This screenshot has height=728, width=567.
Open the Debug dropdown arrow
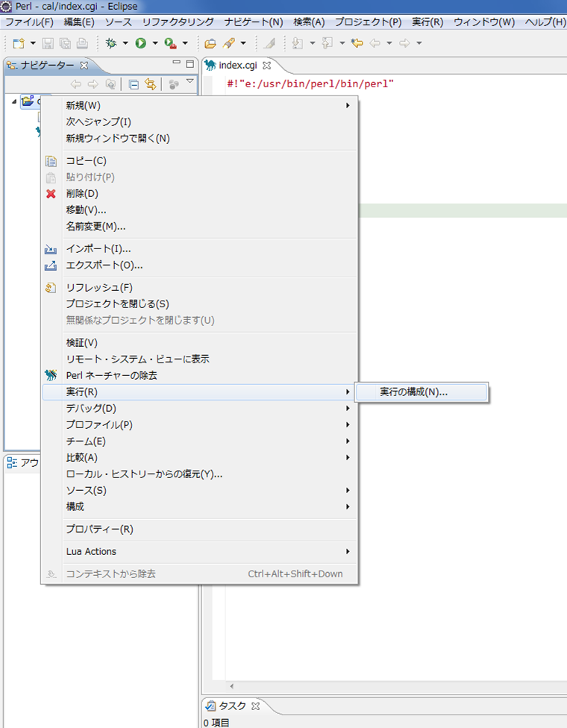(125, 44)
